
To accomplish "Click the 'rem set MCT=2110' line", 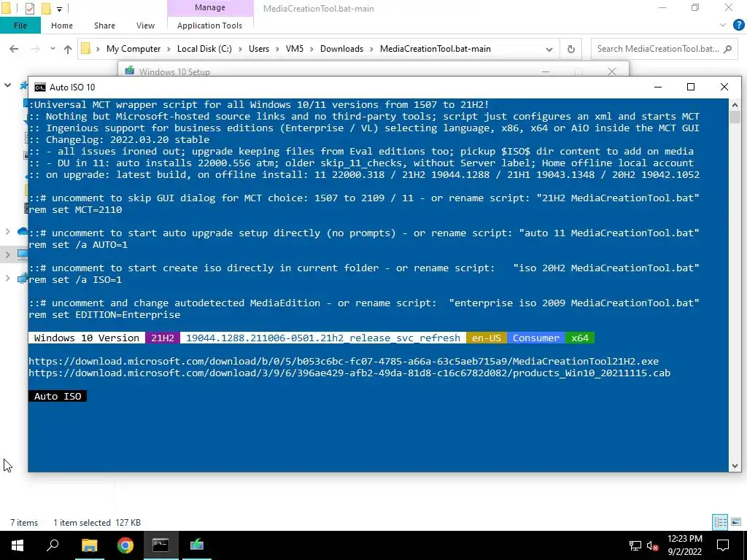I will click(75, 209).
